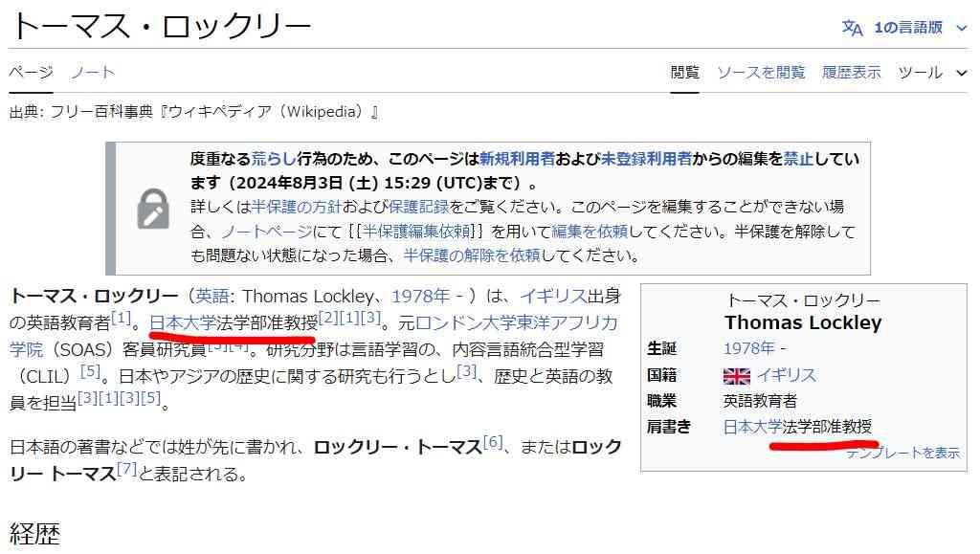Open the 履歴表示 tab
Screen dimensions: 980x554
(x=851, y=73)
